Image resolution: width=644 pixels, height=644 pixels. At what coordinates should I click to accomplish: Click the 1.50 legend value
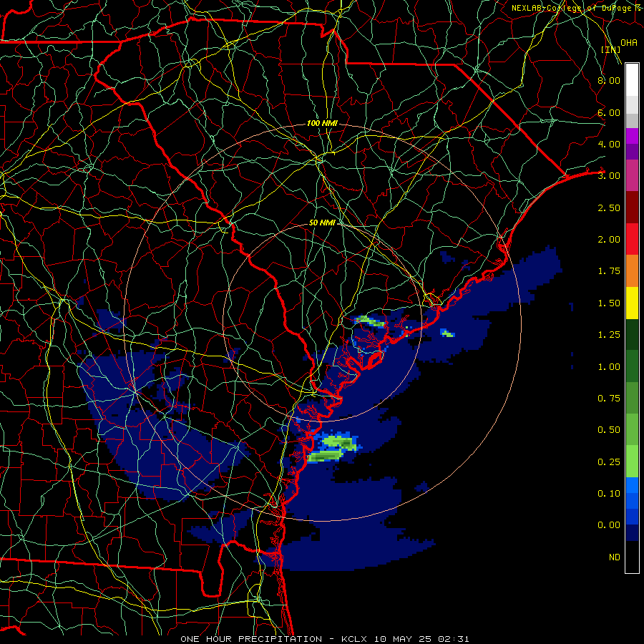(609, 303)
